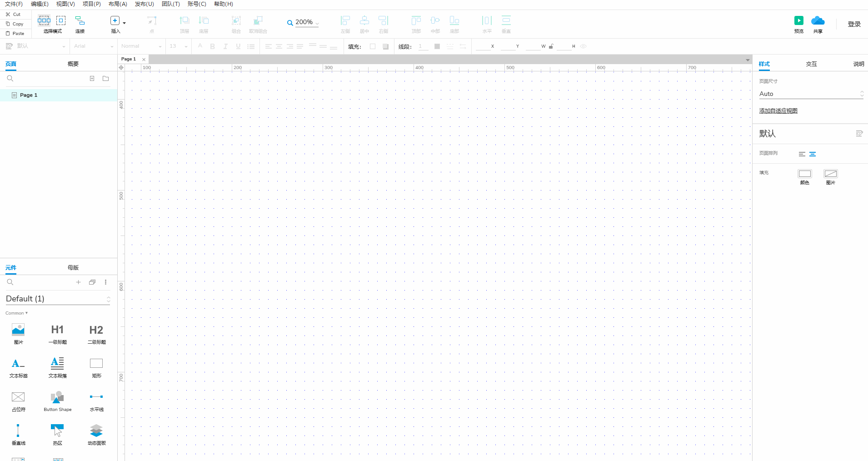The height and width of the screenshot is (461, 868).
Task: Select the Dynamic Panel widget icon
Action: pyautogui.click(x=96, y=431)
